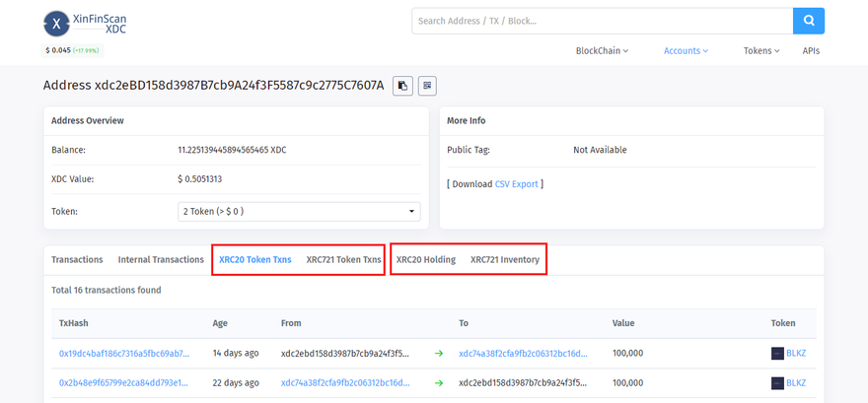Viewport: 868px width, 403px height.
Task: Switch to the Transactions tab
Action: coord(77,260)
